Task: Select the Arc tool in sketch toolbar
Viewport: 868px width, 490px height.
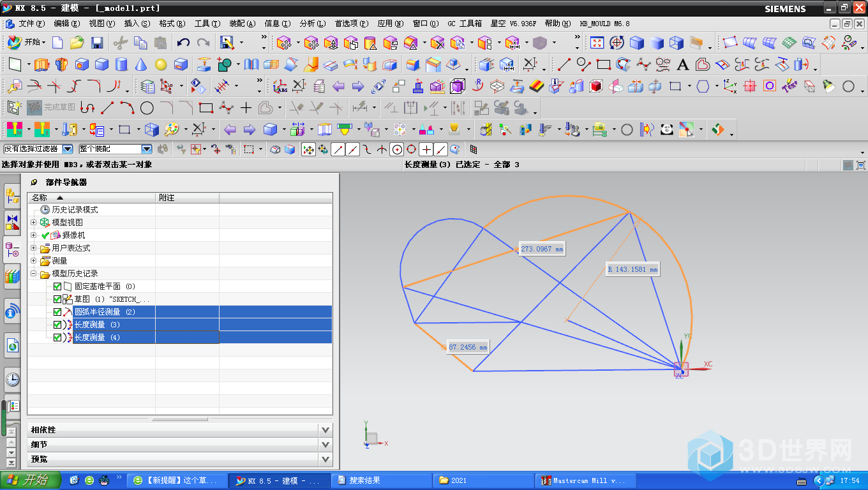Action: click(127, 108)
